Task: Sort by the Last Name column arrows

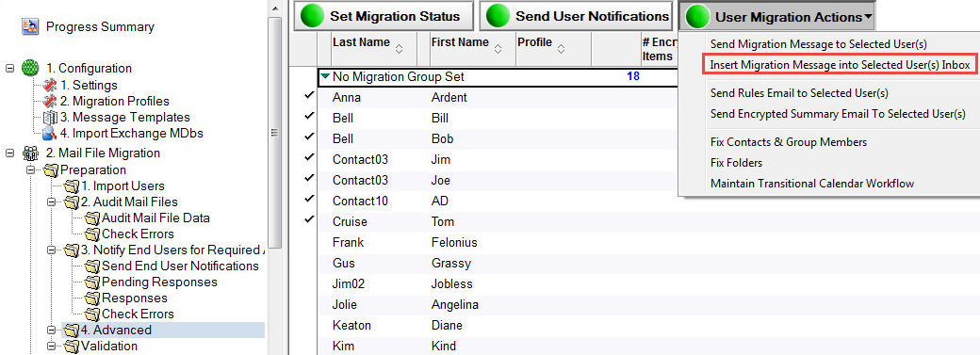Action: click(399, 48)
